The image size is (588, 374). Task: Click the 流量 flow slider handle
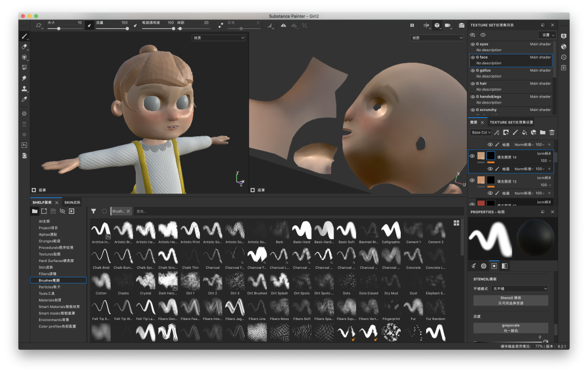coord(127,29)
